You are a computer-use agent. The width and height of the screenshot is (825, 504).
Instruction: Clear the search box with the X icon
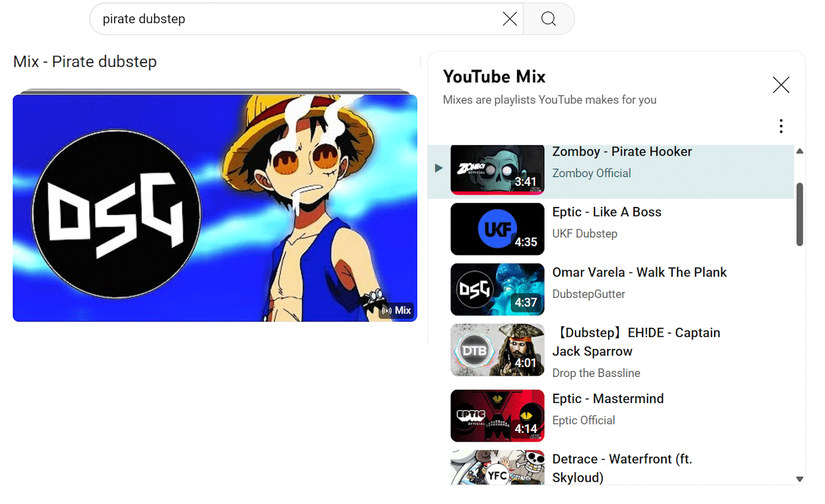(509, 19)
